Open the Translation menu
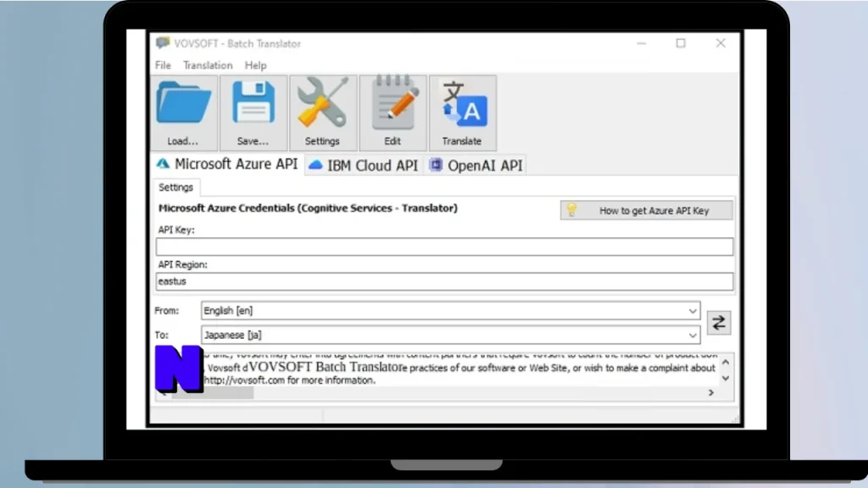This screenshot has width=868, height=488. [208, 65]
